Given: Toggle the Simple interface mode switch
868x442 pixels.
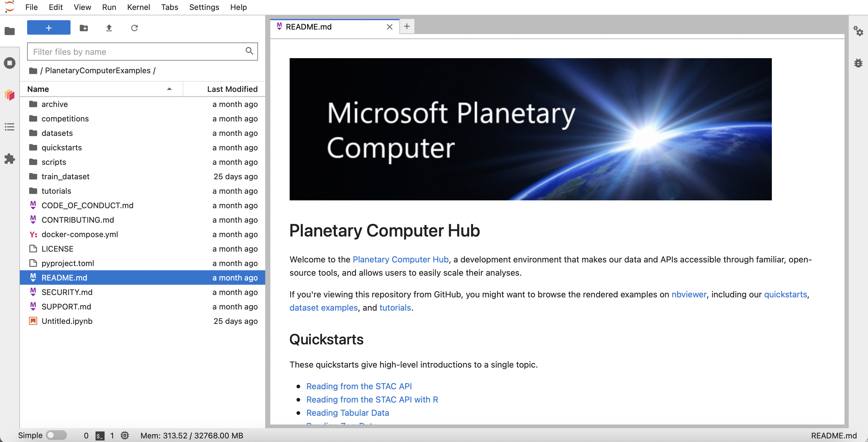Looking at the screenshot, I should point(56,435).
